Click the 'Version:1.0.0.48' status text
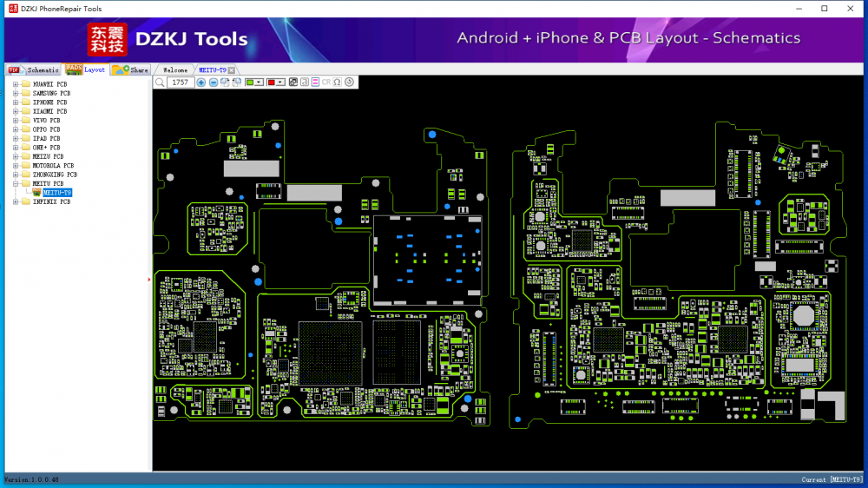Screen dimensions: 868x488 coord(31,479)
